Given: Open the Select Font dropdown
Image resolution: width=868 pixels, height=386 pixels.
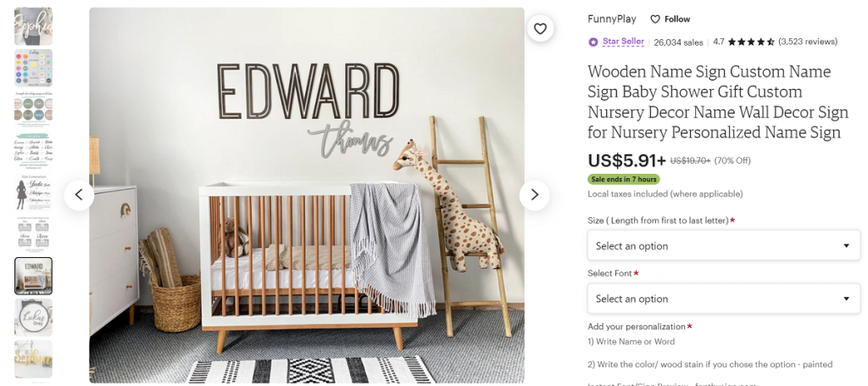Looking at the screenshot, I should pos(724,299).
